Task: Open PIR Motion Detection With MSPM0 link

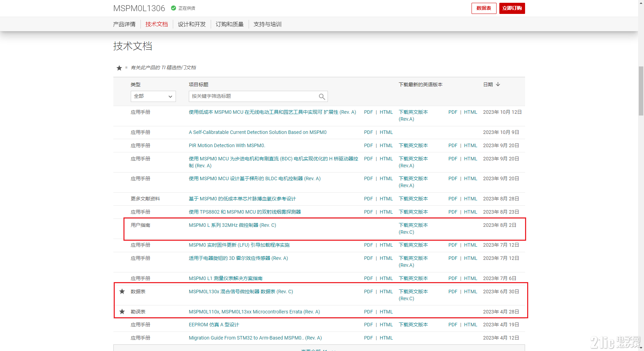Action: (227, 145)
